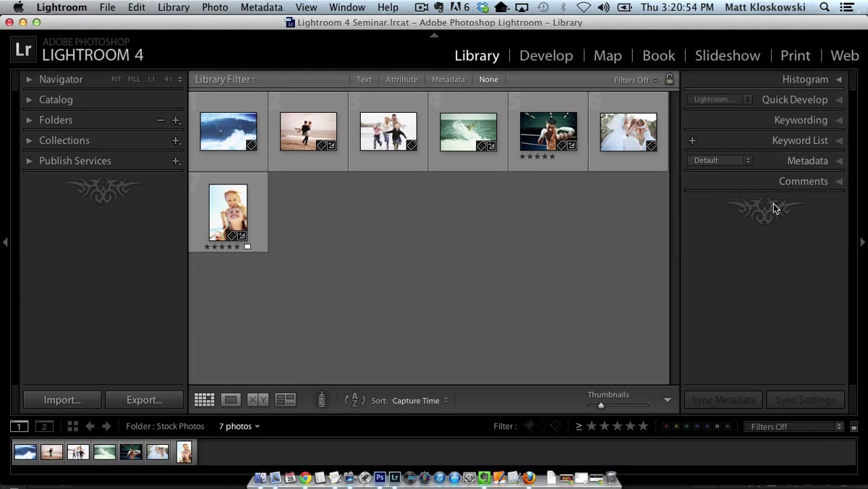Open the Develop module
Viewport: 868px width, 489px height.
pyautogui.click(x=546, y=56)
